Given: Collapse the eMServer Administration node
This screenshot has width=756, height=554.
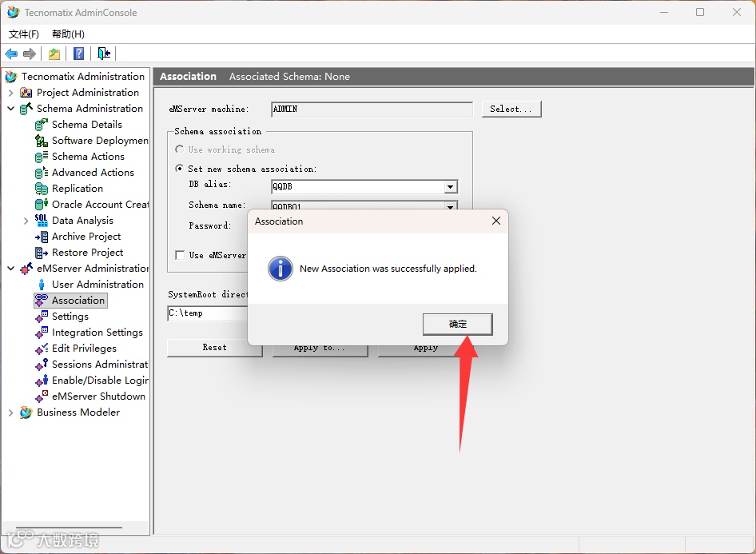Looking at the screenshot, I should (10, 269).
